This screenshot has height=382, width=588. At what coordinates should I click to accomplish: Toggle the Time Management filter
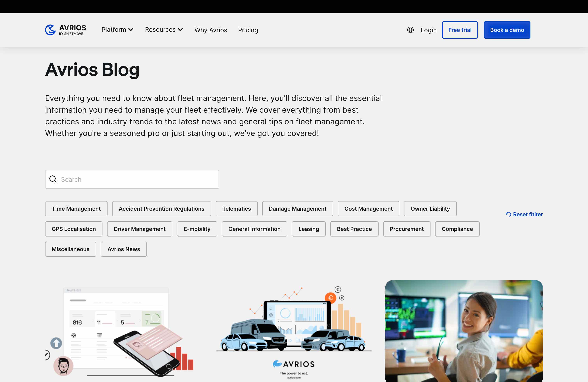pyautogui.click(x=76, y=209)
